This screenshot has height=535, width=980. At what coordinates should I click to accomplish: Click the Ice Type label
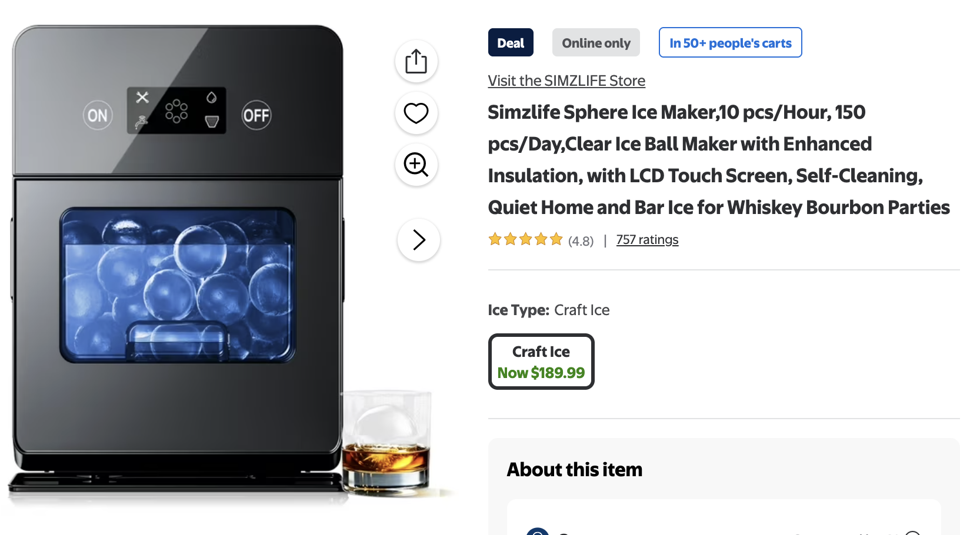coord(518,310)
